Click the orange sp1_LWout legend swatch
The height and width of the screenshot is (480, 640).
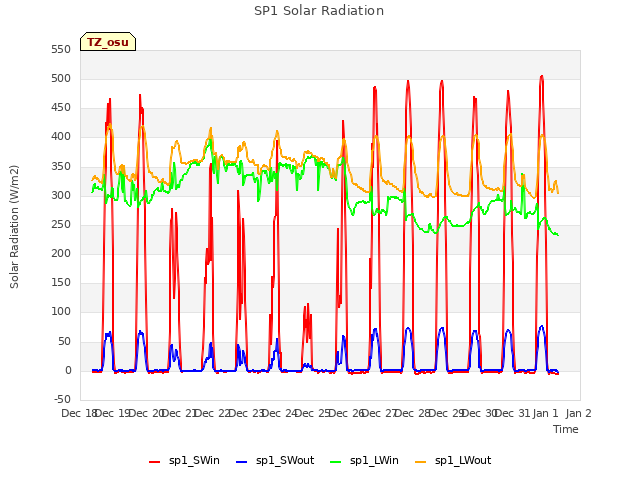coord(420,462)
